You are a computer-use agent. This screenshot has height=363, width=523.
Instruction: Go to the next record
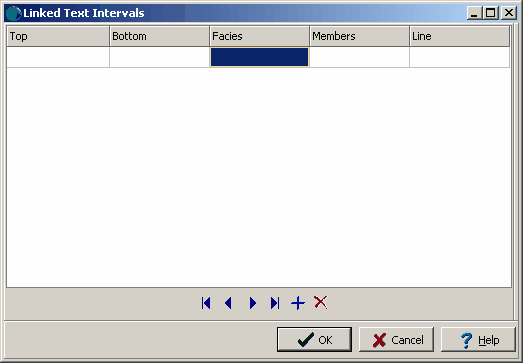click(x=252, y=303)
